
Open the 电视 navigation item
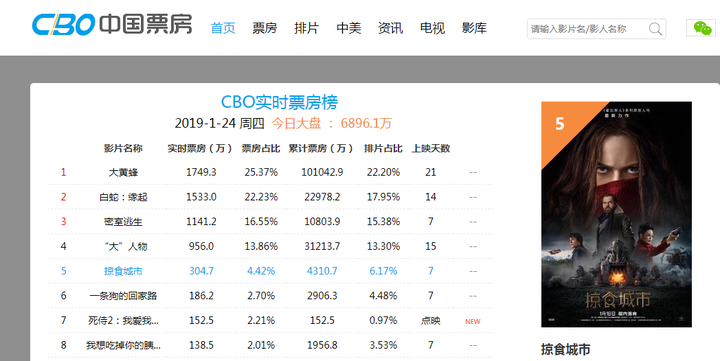point(432,28)
